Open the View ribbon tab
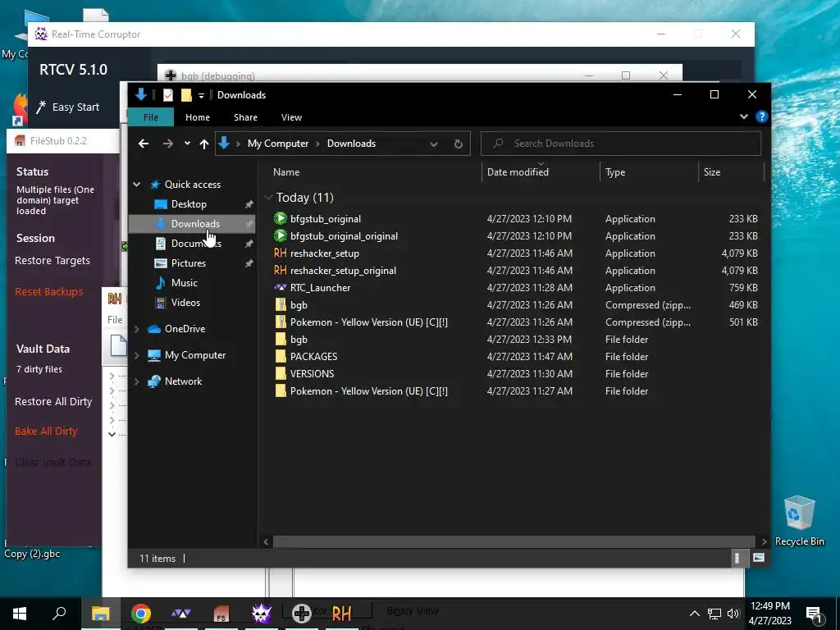The width and height of the screenshot is (840, 630). pyautogui.click(x=291, y=117)
